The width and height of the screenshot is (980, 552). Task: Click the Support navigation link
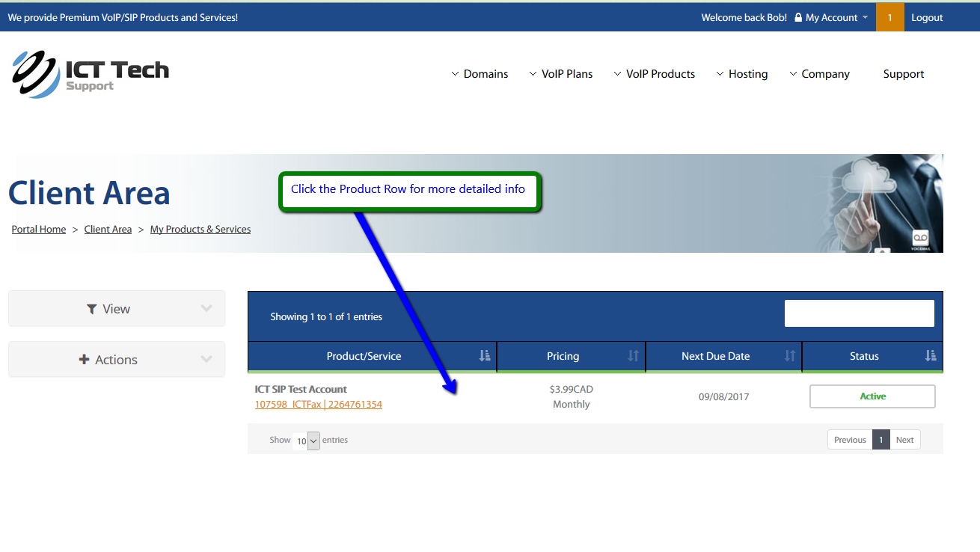pos(903,74)
